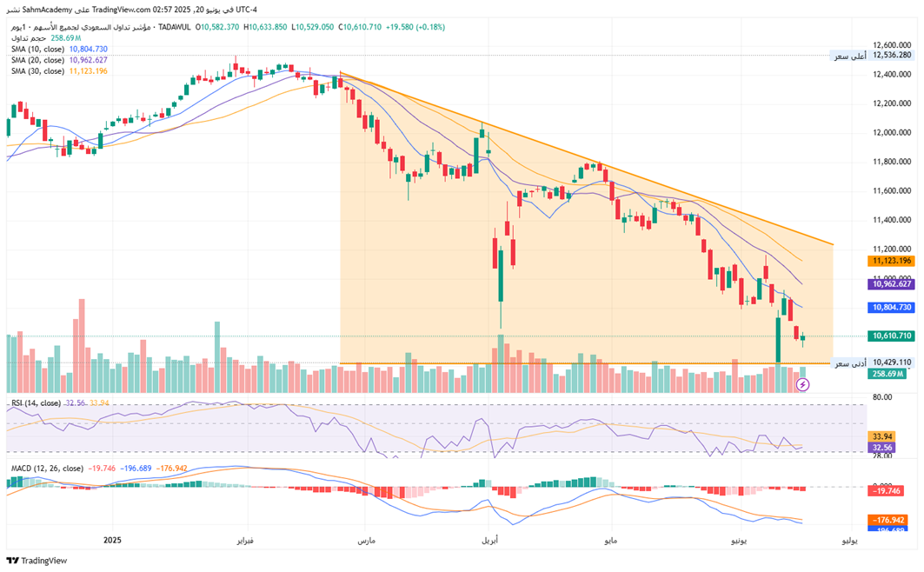This screenshot has width=924, height=572.
Task: Click the 11,200.000 price axis label
Action: pos(892,249)
